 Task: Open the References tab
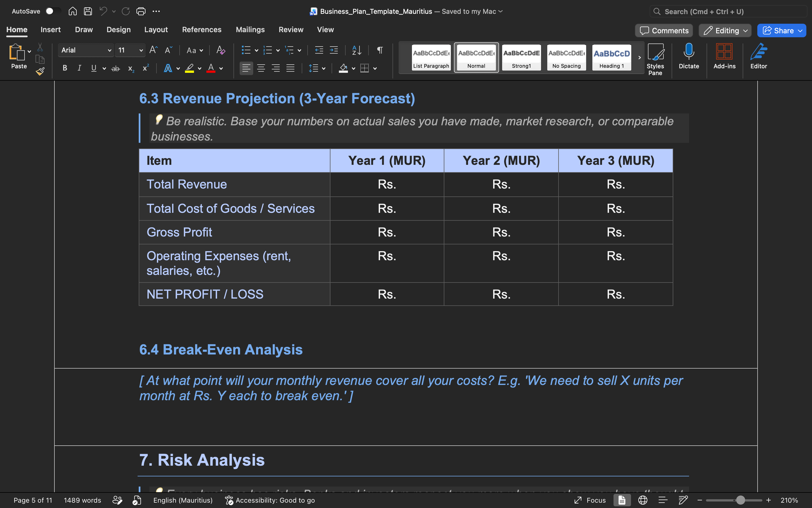[202, 30]
